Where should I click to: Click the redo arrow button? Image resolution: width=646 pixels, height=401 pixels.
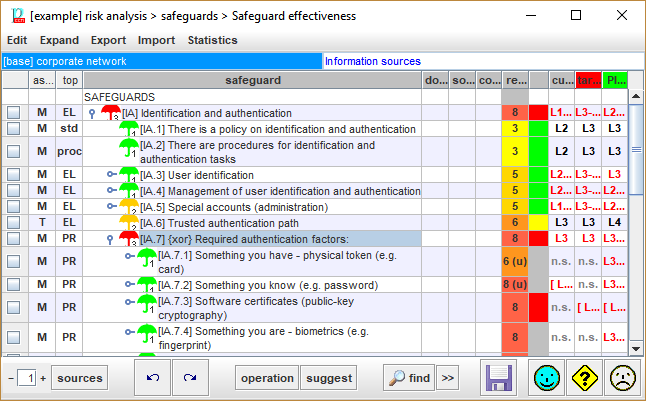[x=190, y=378]
